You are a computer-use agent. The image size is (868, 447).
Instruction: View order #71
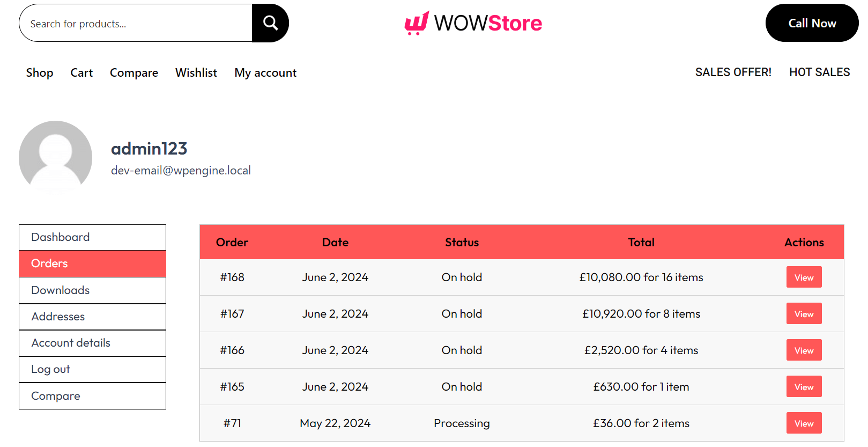point(804,423)
